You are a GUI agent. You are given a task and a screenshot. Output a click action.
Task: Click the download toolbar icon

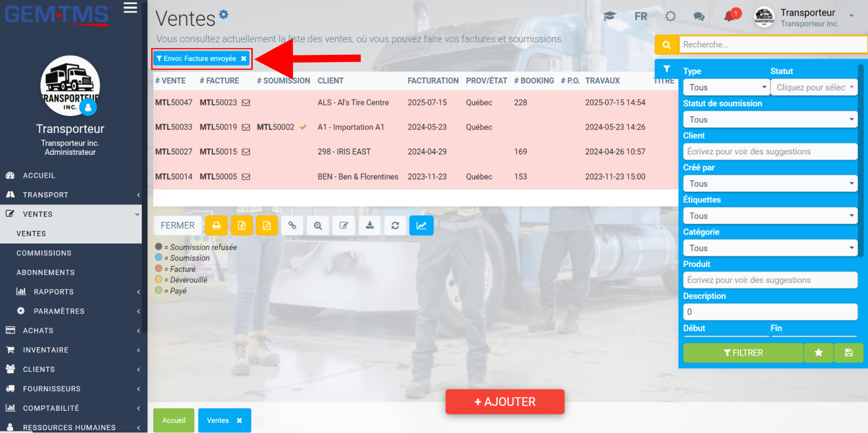[x=370, y=226]
